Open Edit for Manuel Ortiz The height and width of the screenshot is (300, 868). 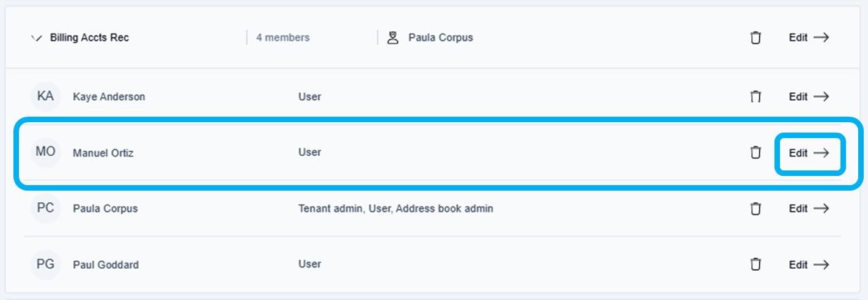808,153
